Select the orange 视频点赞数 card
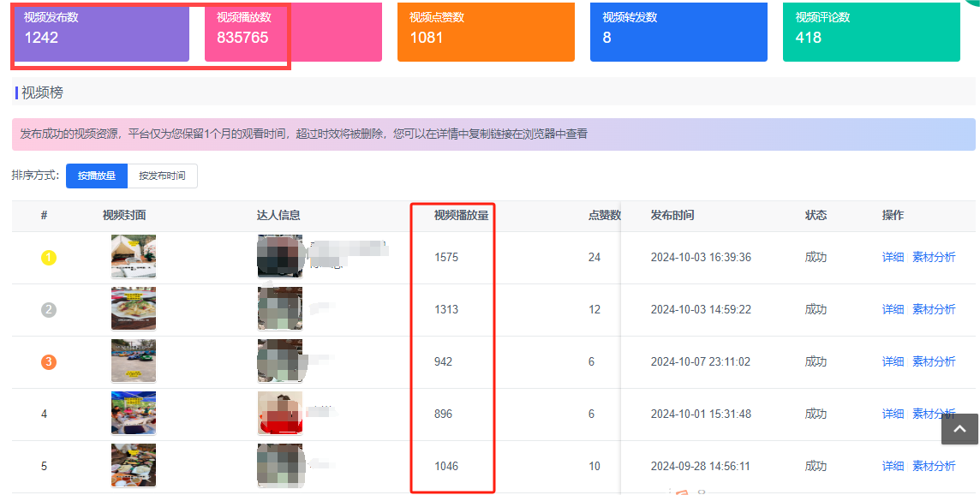This screenshot has height=495, width=980. click(x=486, y=32)
